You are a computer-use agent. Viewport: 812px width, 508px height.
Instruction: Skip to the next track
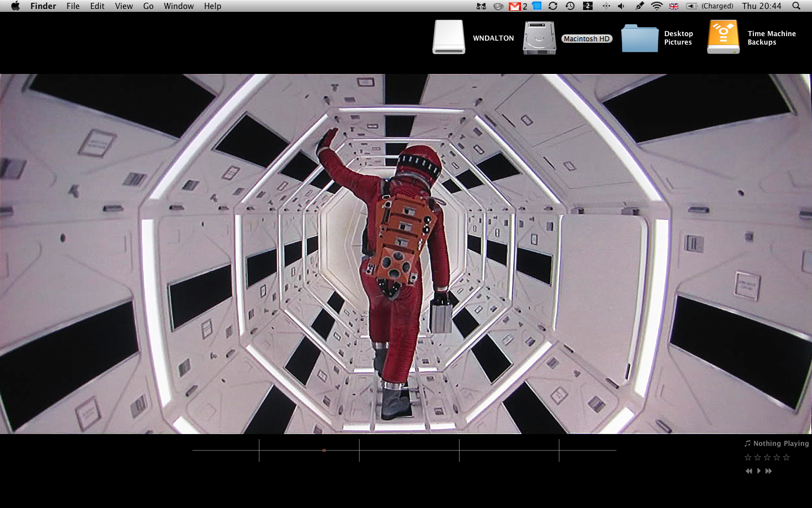(769, 471)
